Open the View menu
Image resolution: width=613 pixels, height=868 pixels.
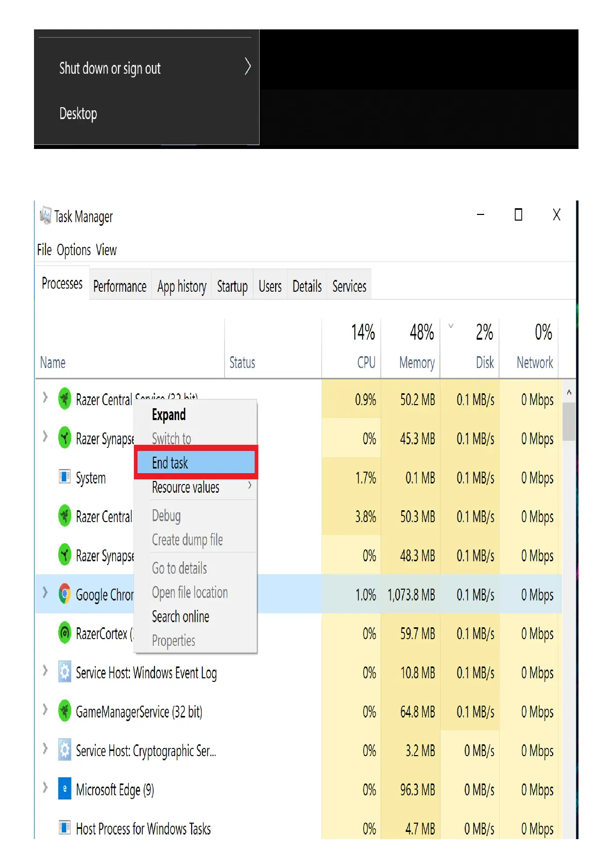(x=106, y=250)
